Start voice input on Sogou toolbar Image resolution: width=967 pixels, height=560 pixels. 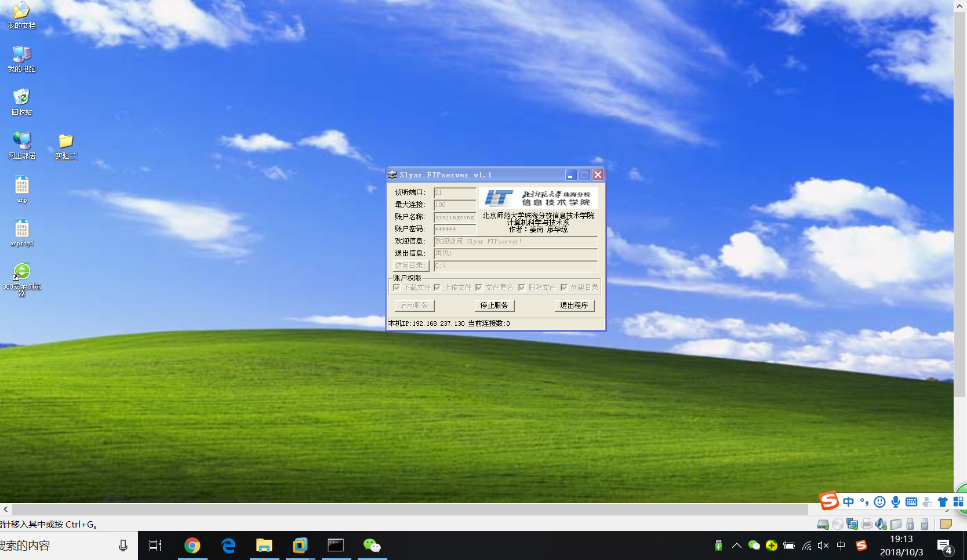coord(896,502)
